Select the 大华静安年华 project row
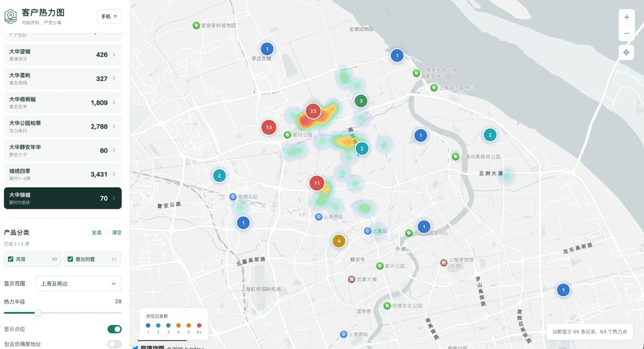644x349 pixels. 63,151
